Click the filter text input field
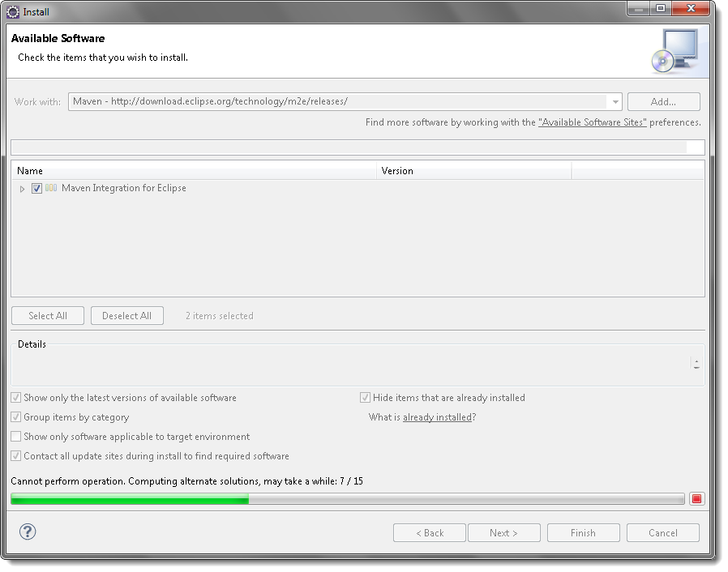Image resolution: width=728 pixels, height=572 pixels. [358, 147]
